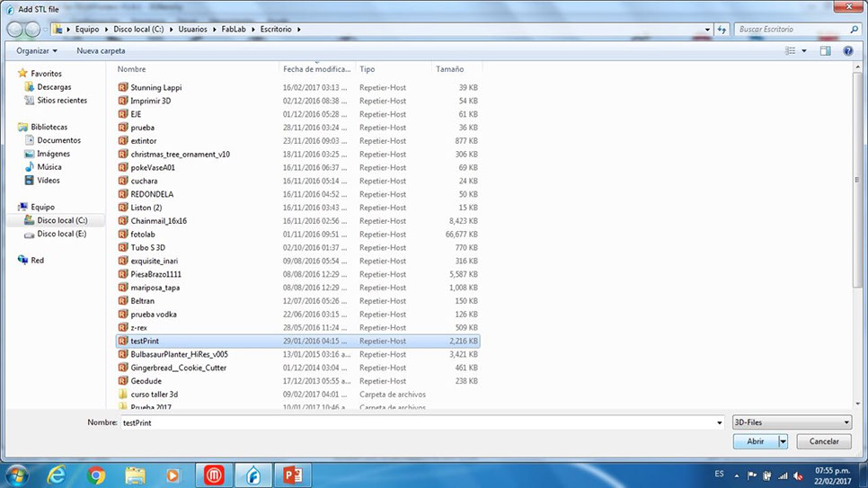The height and width of the screenshot is (488, 868).
Task: Expand the view options dropdown arrow
Action: coord(804,51)
